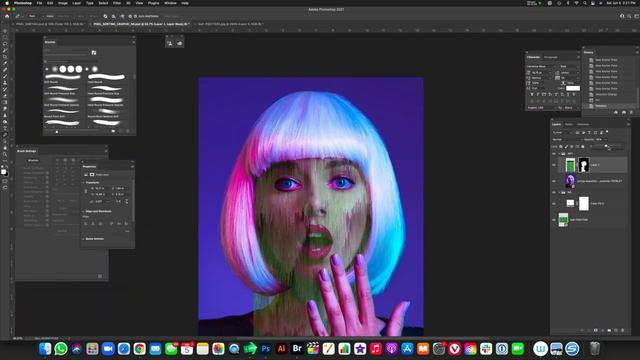Expand the Quick Actions section

point(83,239)
